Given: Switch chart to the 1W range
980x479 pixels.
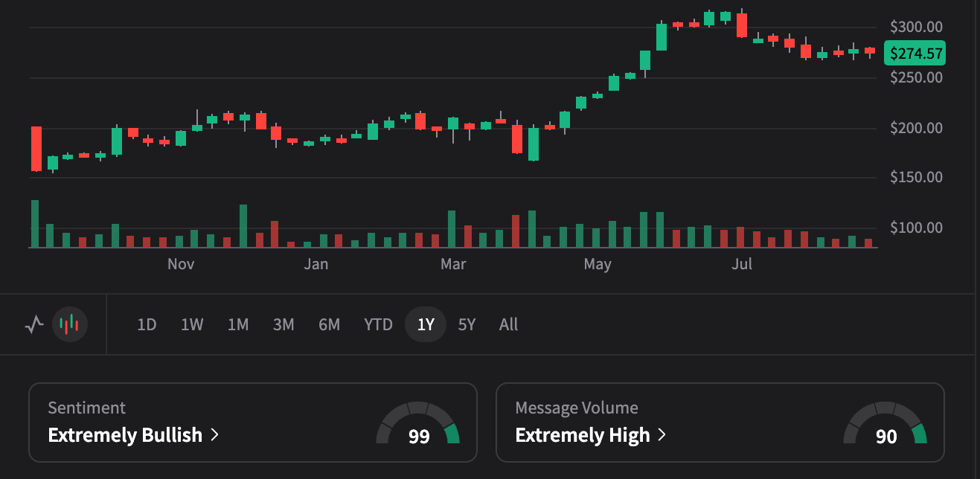Looking at the screenshot, I should coord(192,325).
